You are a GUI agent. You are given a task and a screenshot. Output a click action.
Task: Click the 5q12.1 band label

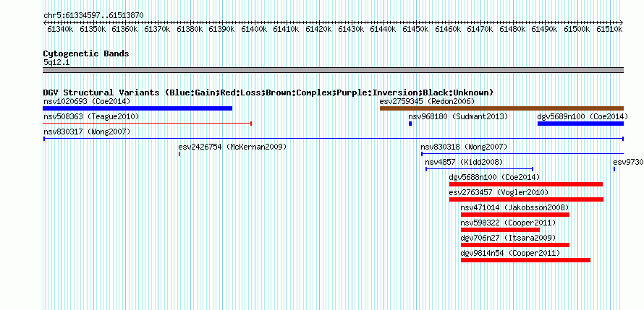point(56,62)
